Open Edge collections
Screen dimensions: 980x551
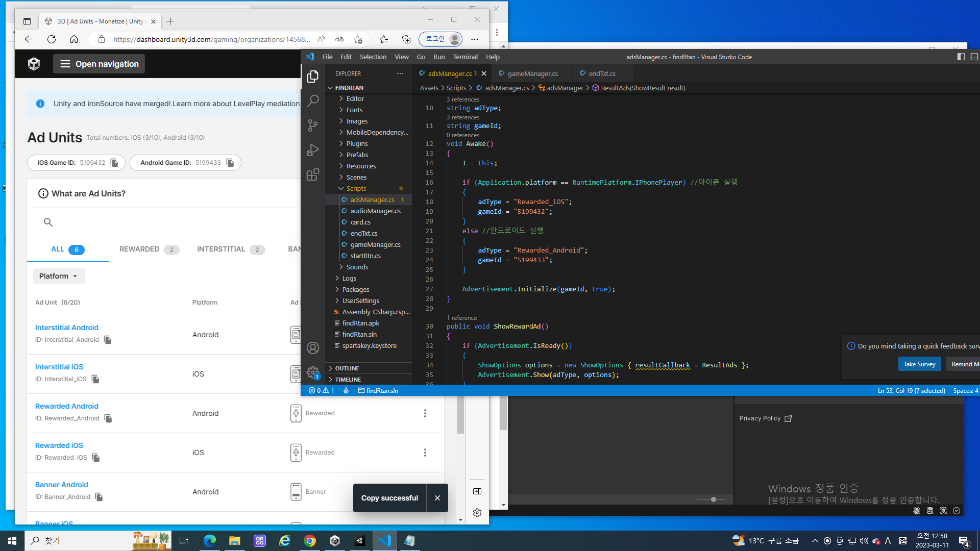pyautogui.click(x=406, y=39)
